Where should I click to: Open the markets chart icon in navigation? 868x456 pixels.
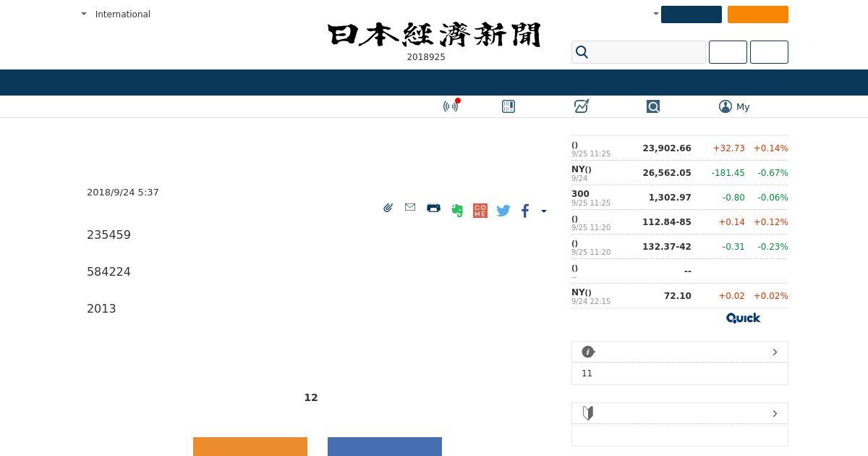[x=582, y=106]
